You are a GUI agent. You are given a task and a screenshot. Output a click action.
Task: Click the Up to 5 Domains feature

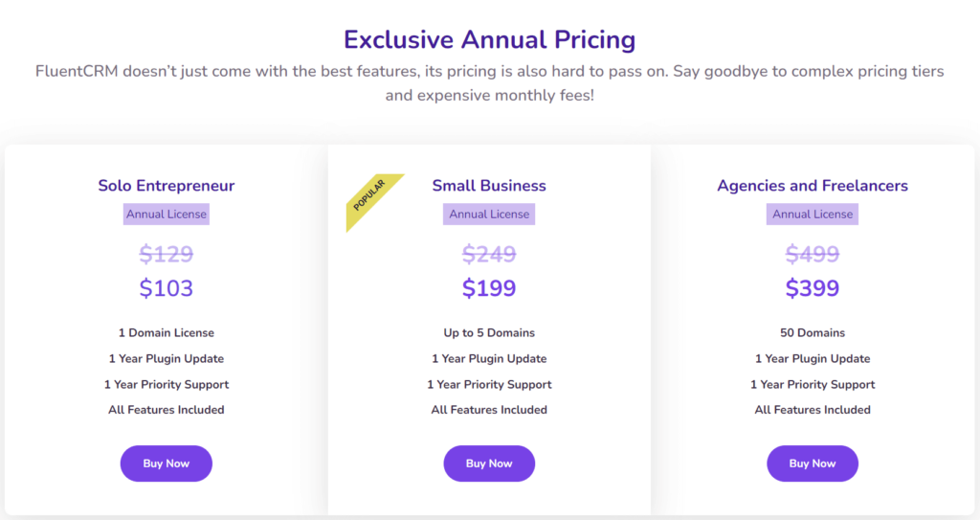coord(489,333)
